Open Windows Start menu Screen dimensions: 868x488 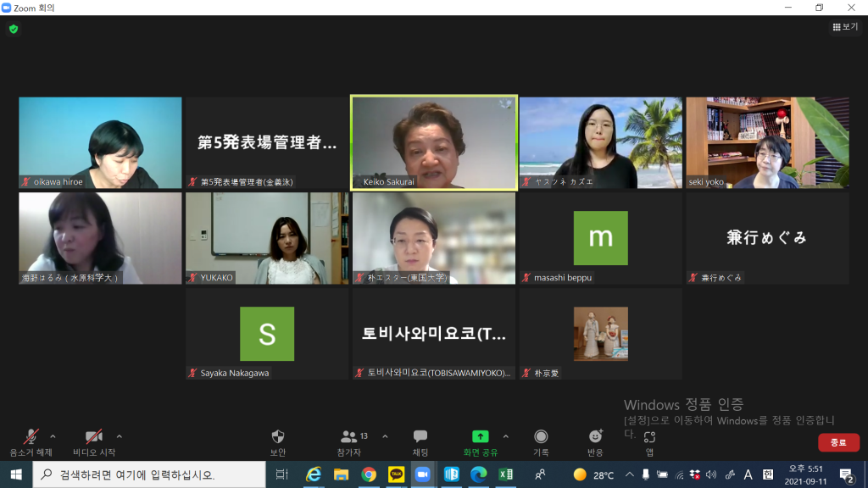click(x=16, y=474)
